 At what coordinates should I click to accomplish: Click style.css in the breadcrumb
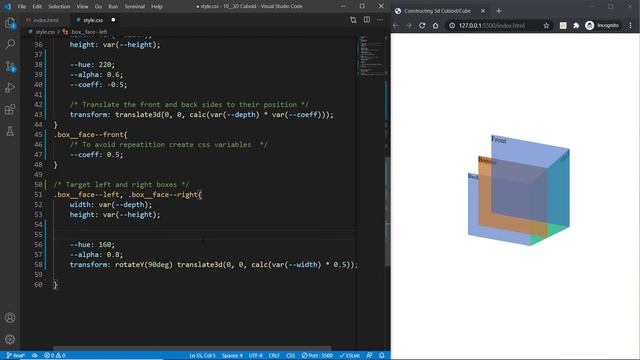[45, 32]
